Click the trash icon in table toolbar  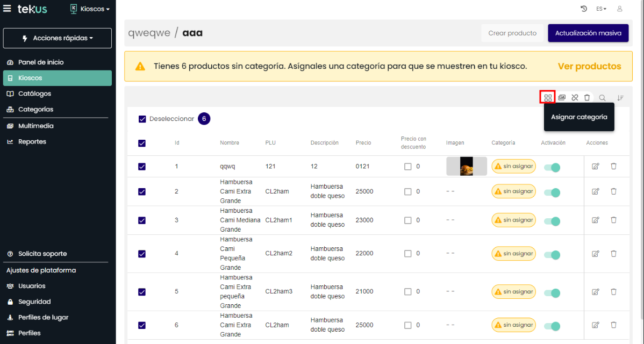pos(587,98)
